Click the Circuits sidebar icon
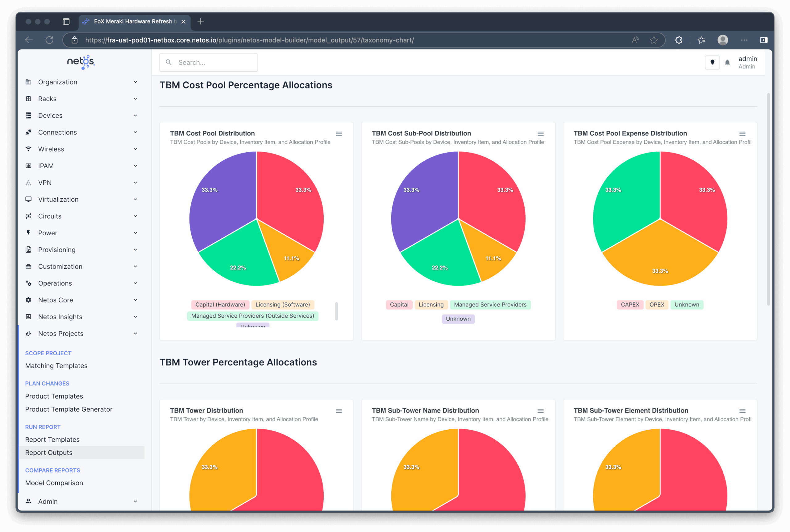The height and width of the screenshot is (532, 790). [x=28, y=216]
